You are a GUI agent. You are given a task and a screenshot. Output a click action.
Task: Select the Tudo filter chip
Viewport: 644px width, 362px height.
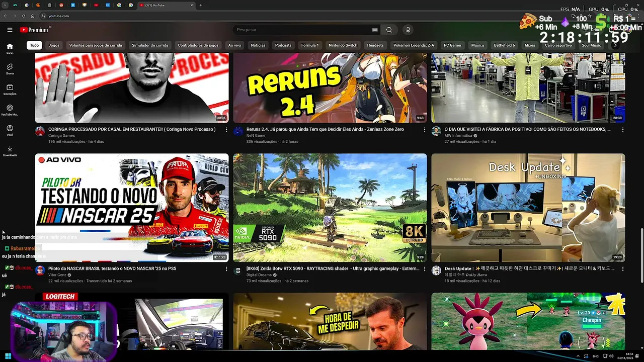(34, 45)
